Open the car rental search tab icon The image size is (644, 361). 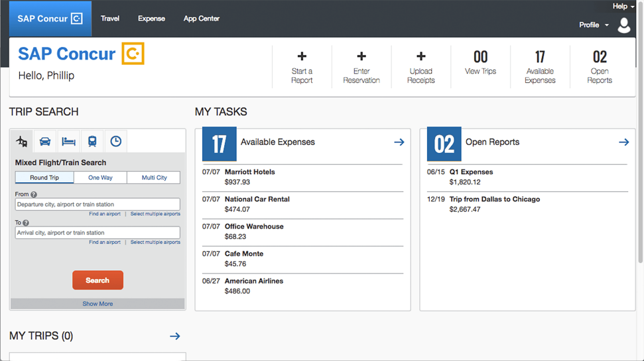(x=44, y=142)
